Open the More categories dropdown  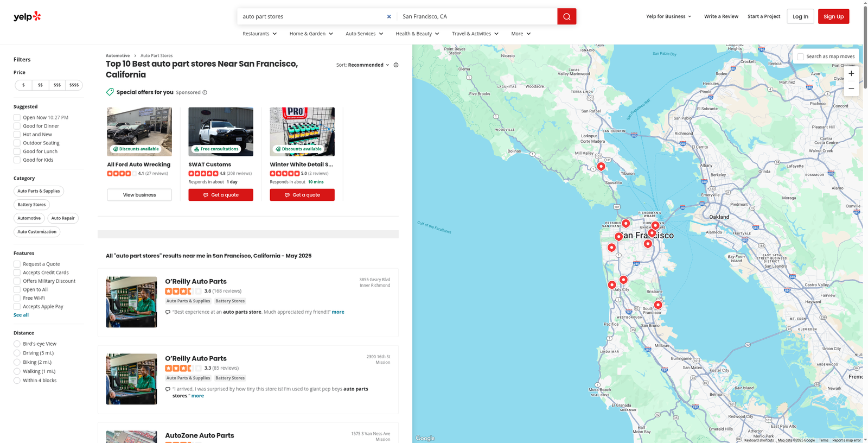[521, 34]
